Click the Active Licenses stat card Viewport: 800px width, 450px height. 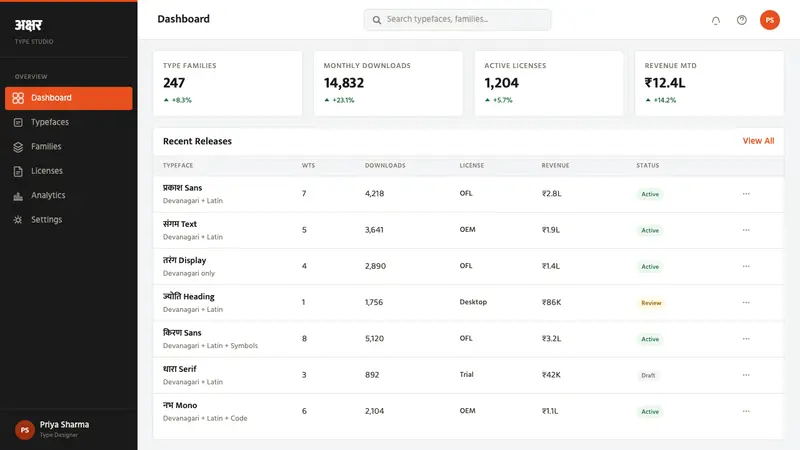tap(549, 83)
